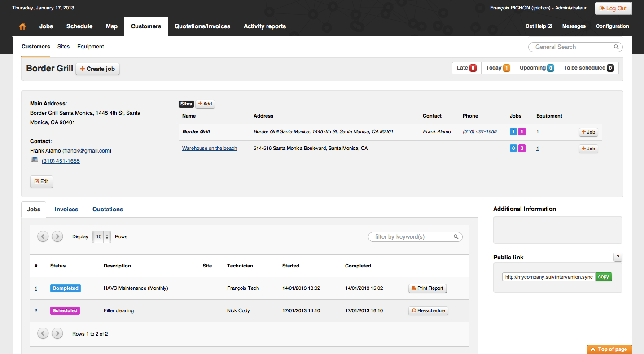Open the Quotations/Invoices menu
The height and width of the screenshot is (354, 644).
202,26
